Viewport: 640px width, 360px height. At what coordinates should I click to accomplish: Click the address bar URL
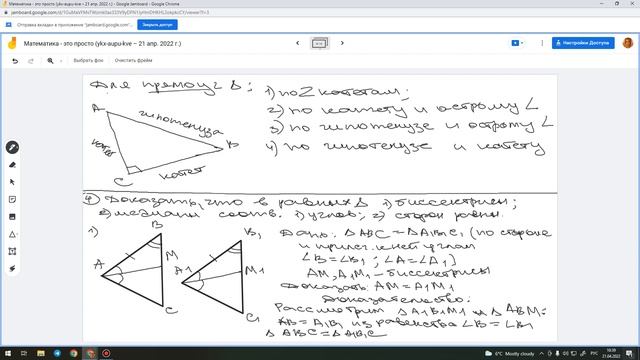tap(110, 12)
